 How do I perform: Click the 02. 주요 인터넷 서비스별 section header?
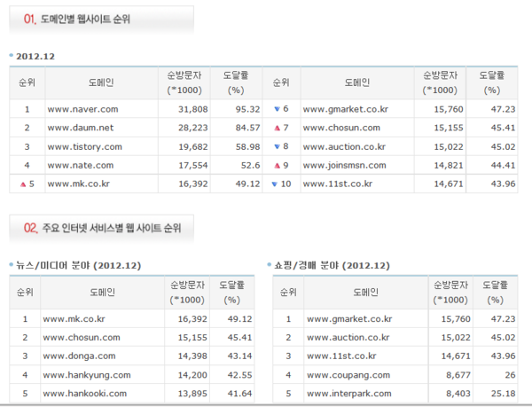point(102,228)
